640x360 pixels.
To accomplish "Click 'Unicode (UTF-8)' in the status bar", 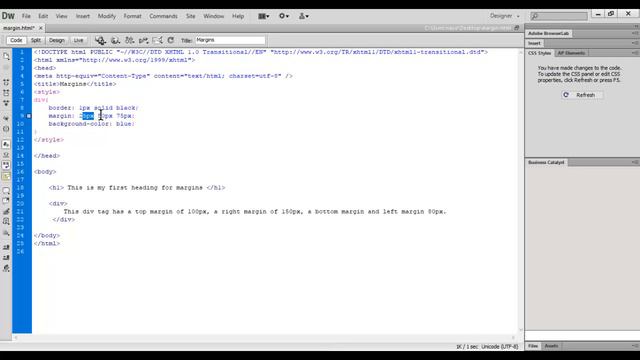I will coord(500,347).
